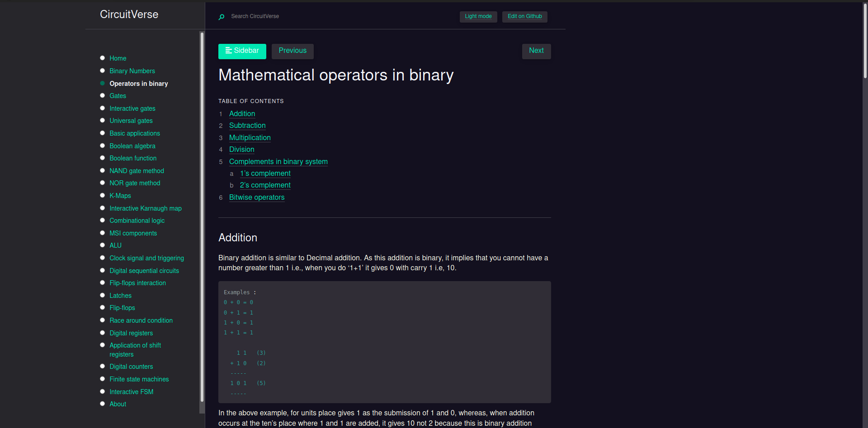Open the Interactive Karnaugh map page
The width and height of the screenshot is (868, 428).
click(x=145, y=208)
